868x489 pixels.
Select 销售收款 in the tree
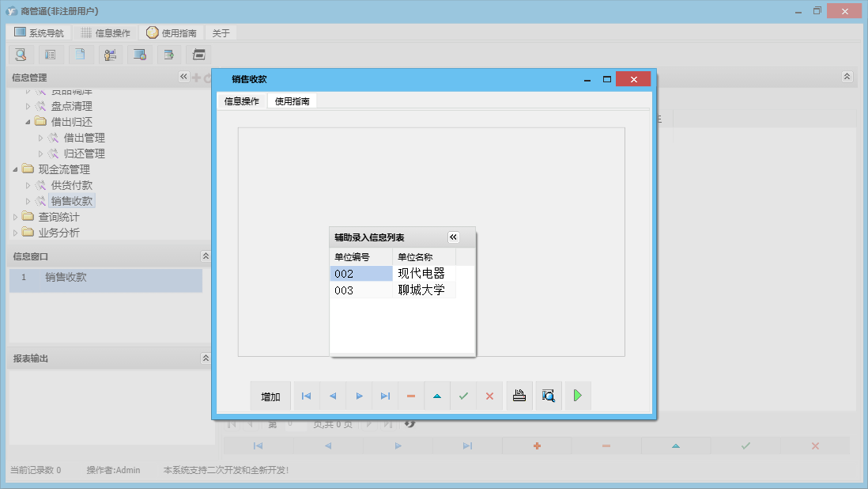71,201
